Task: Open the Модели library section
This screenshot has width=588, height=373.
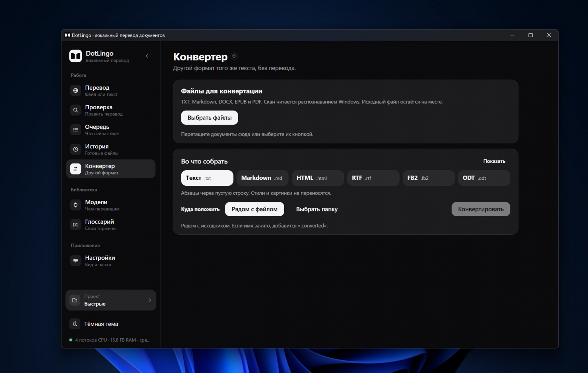Action: click(x=111, y=205)
